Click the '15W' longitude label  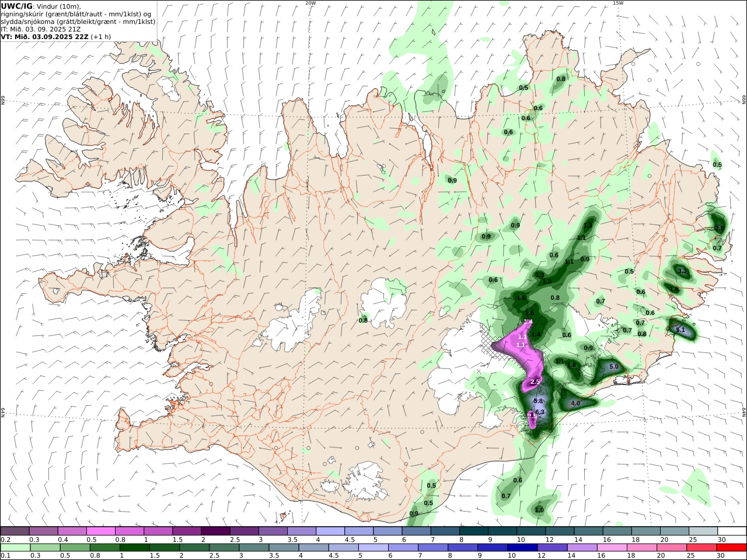click(x=617, y=3)
